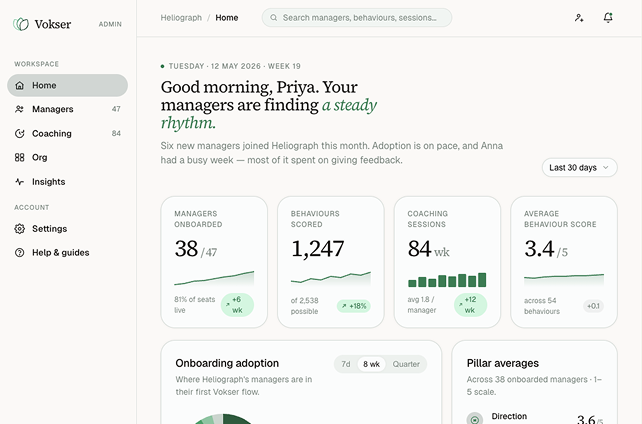Click the managers onboarded sparkline
Screen dimensions: 642x424
[x=214, y=278]
